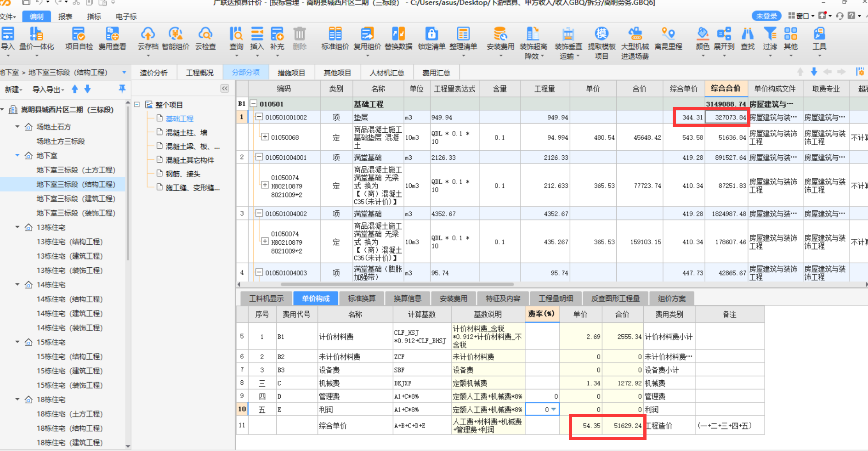Open the 费用汇总 tab
Screen dimensions: 868x451
(x=436, y=73)
